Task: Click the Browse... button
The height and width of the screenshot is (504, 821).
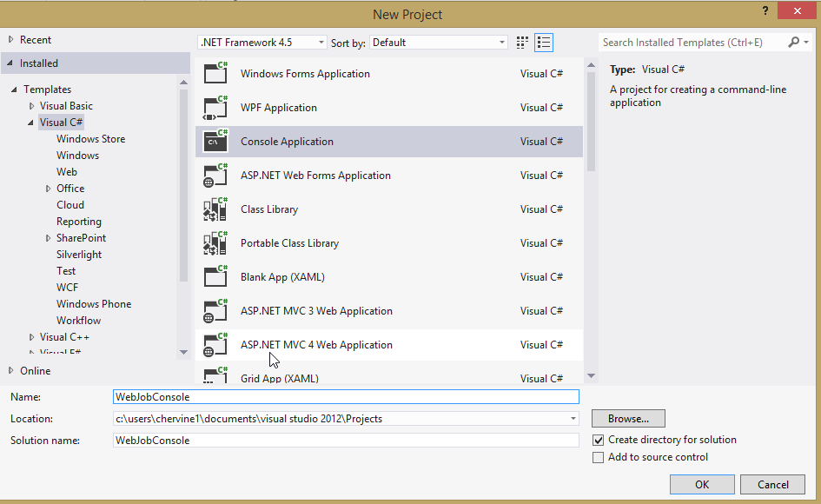Action: tap(628, 419)
